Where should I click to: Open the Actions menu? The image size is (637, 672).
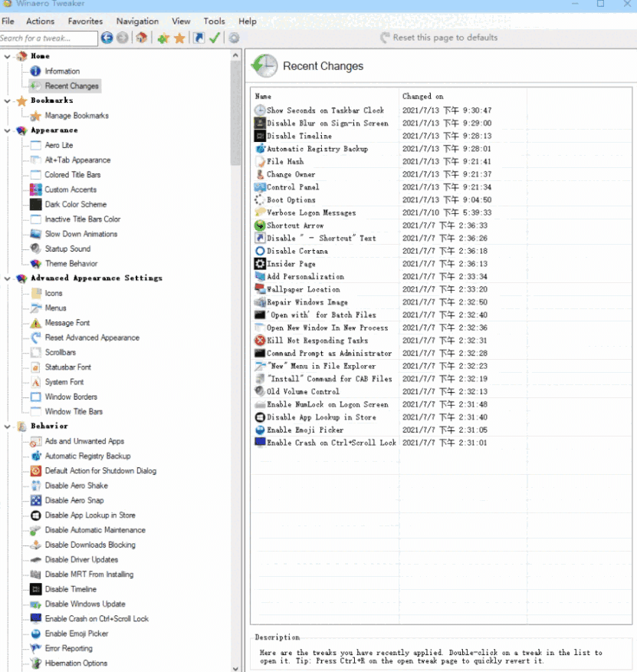[40, 21]
